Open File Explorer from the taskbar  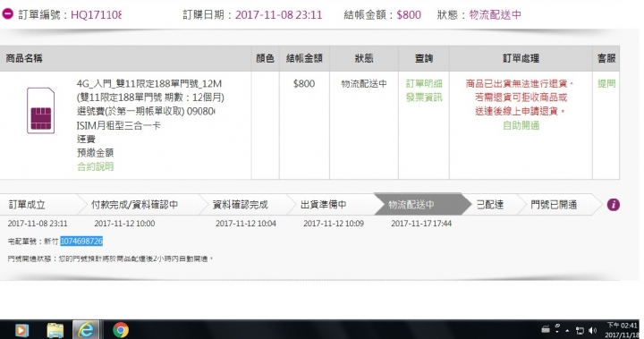55,330
